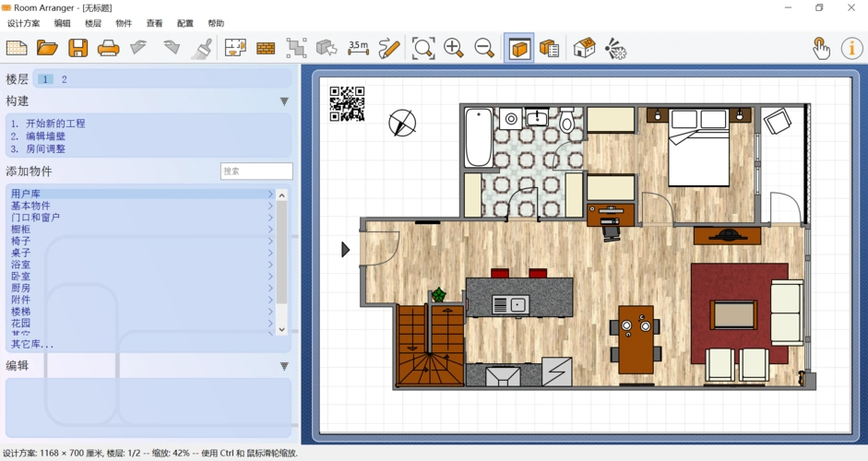Click the 3.5m measure dimension tool

pos(358,48)
